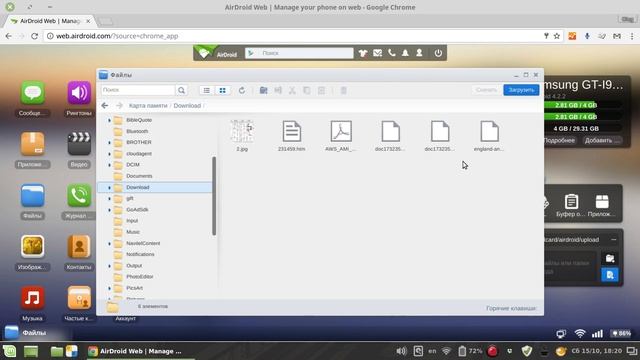This screenshot has height=360, width=640.
Task: Click the AirDroid top search field
Action: [x=299, y=53]
